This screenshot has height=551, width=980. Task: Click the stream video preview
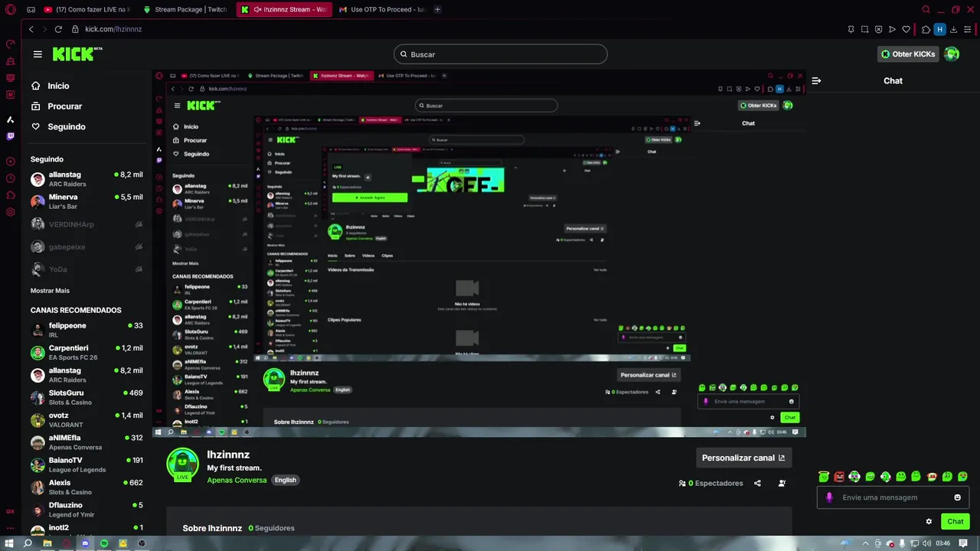click(479, 253)
